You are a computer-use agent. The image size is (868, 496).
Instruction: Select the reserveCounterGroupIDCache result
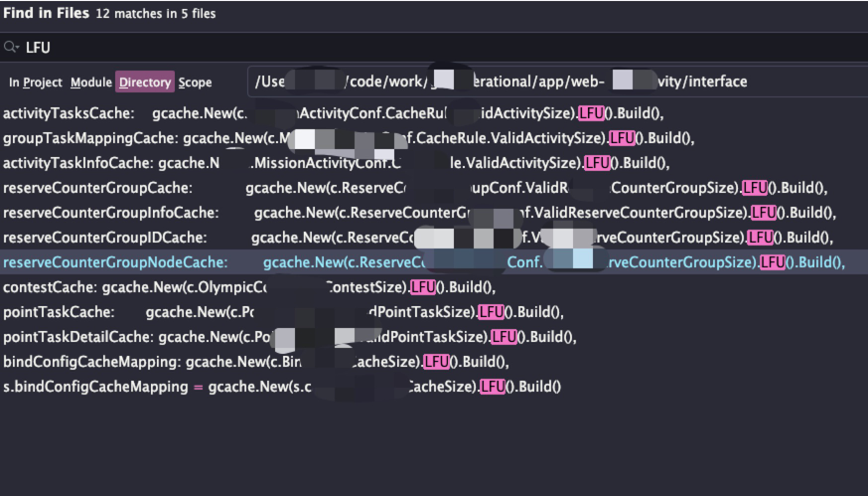[x=298, y=238]
